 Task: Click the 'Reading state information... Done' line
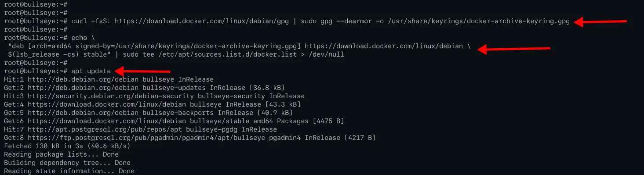[69, 171]
